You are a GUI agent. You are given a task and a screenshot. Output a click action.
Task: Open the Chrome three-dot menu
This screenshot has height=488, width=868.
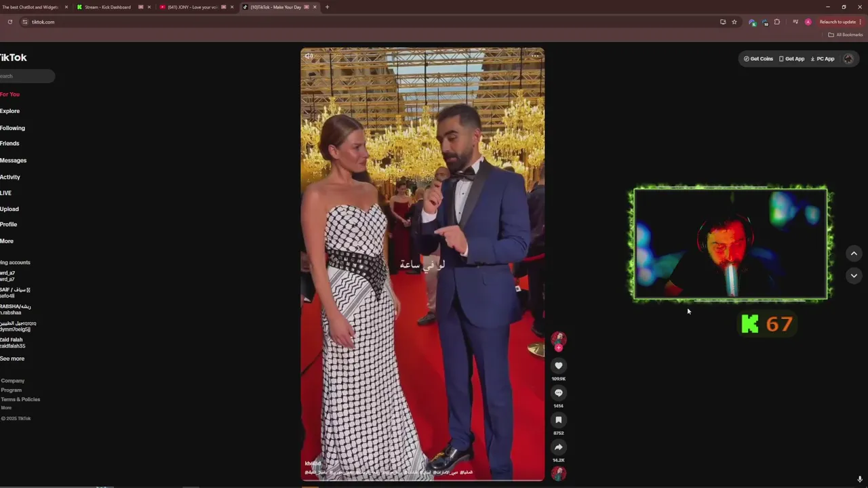point(861,22)
